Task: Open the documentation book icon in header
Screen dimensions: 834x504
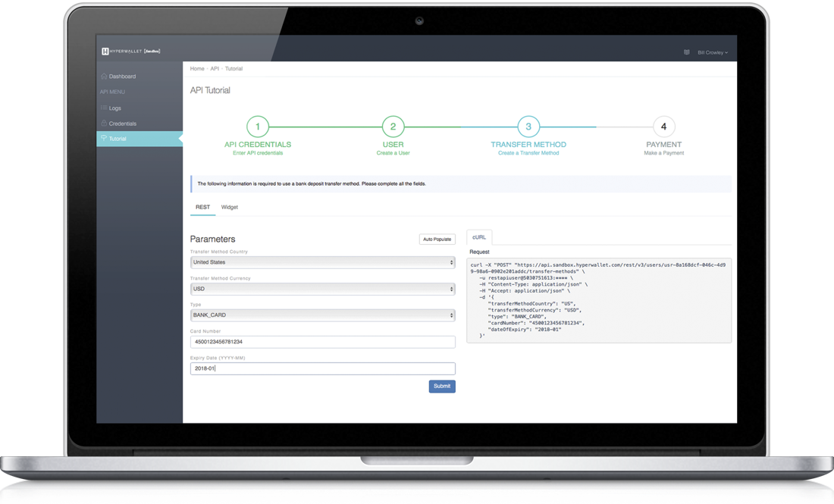Action: click(x=687, y=52)
